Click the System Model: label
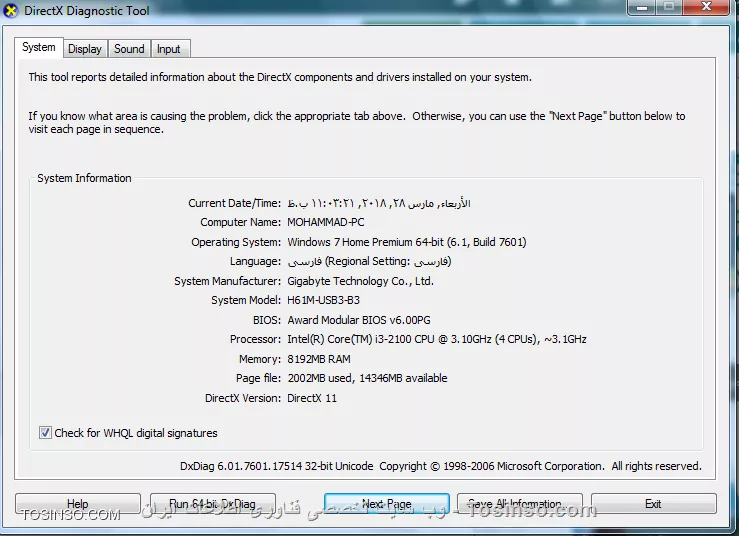This screenshot has height=536, width=739. click(x=246, y=300)
